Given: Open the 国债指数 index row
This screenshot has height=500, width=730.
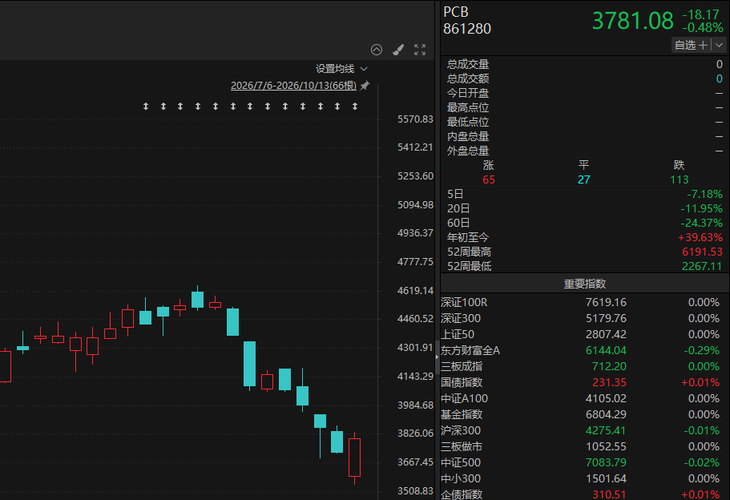Looking at the screenshot, I should [585, 382].
